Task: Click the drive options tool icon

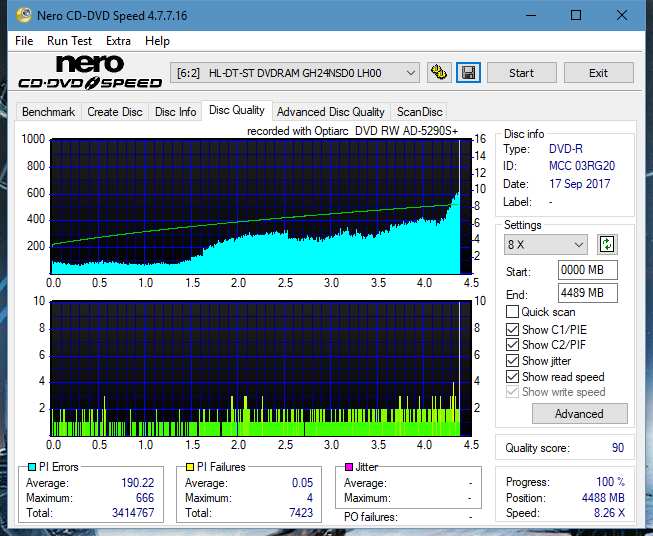Action: point(439,73)
